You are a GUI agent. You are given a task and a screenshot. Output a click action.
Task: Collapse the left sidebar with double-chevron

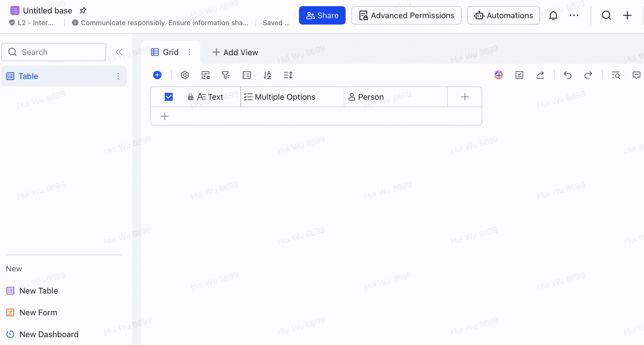[x=119, y=52]
